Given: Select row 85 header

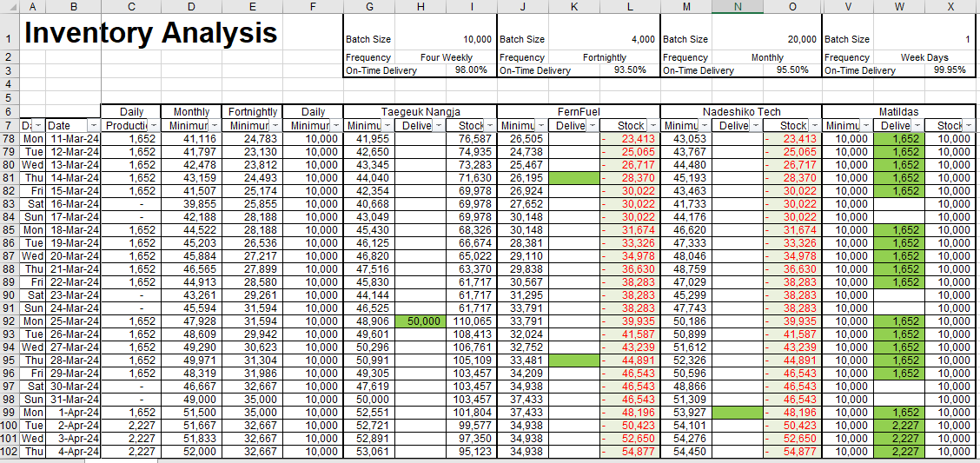Looking at the screenshot, I should click(10, 230).
